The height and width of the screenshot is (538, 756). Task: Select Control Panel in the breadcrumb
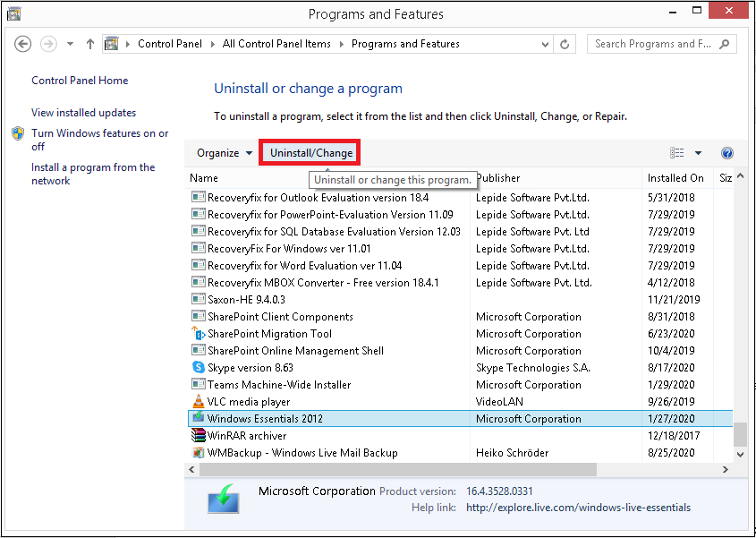[x=170, y=44]
